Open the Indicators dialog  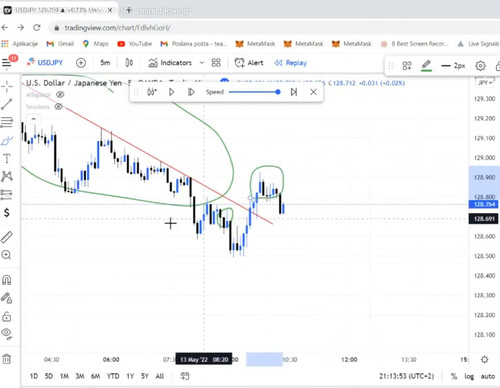(170, 63)
